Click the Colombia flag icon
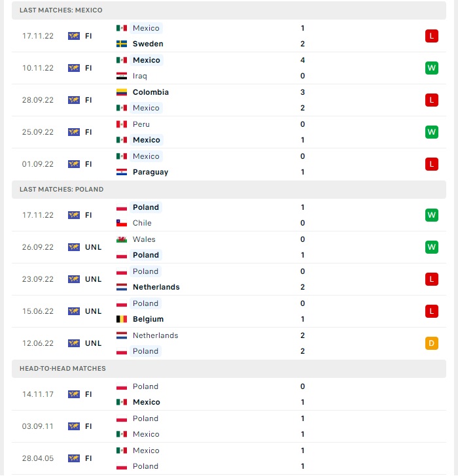 (x=122, y=92)
